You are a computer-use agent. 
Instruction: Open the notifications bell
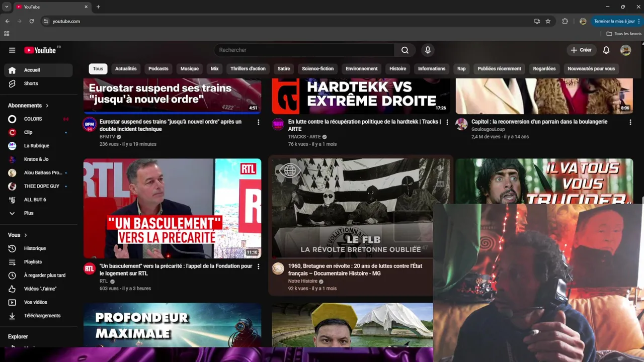(606, 50)
